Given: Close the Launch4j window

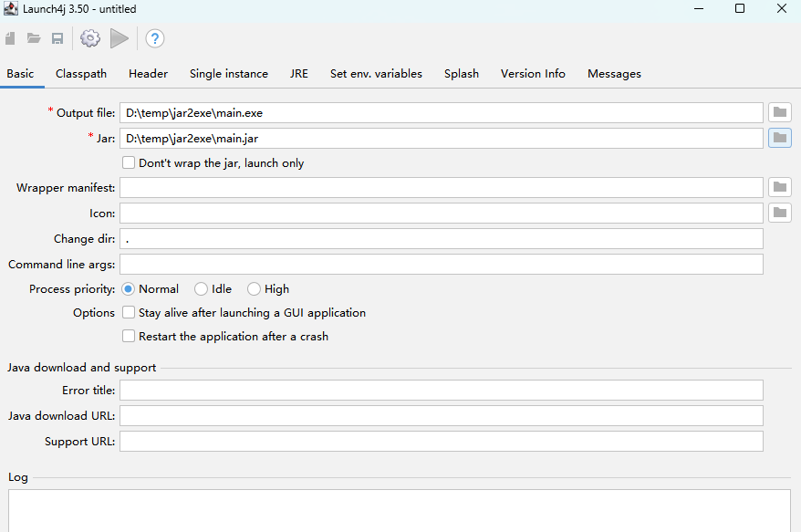Looking at the screenshot, I should [782, 9].
